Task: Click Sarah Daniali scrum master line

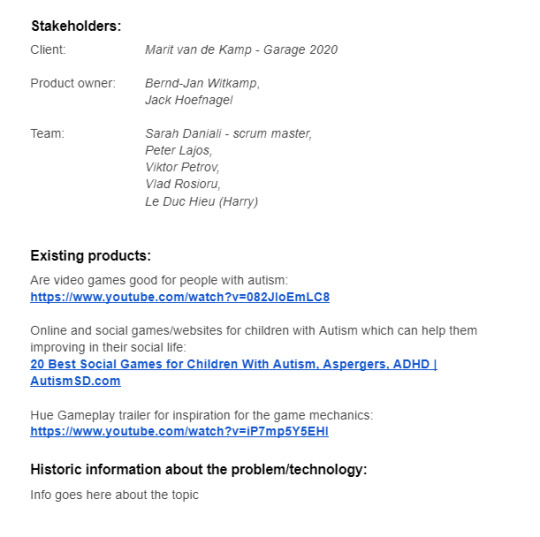Action: pos(228,134)
